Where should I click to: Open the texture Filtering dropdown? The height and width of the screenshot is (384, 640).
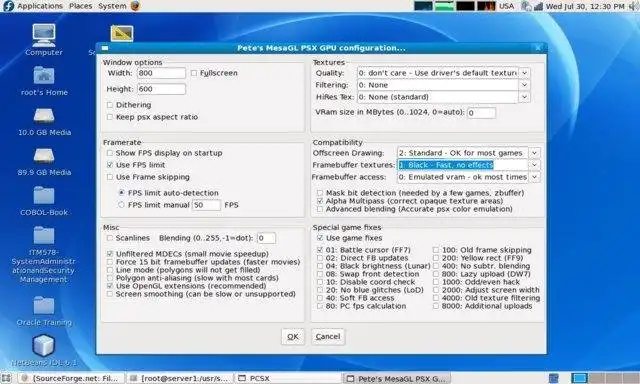pyautogui.click(x=524, y=85)
